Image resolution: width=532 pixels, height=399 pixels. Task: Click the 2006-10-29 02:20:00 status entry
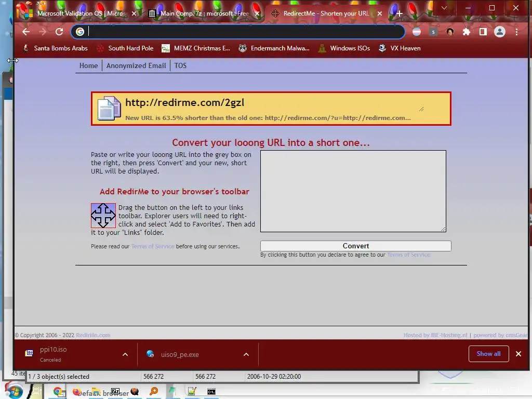click(x=274, y=377)
